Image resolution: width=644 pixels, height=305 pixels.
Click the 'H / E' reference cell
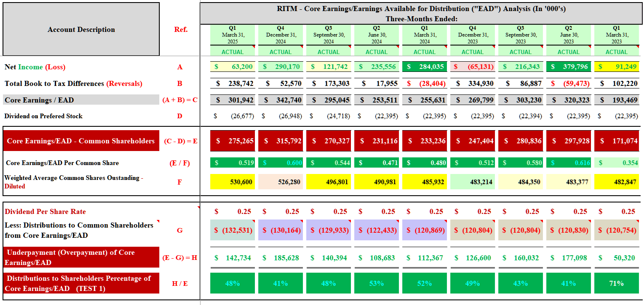click(x=180, y=283)
